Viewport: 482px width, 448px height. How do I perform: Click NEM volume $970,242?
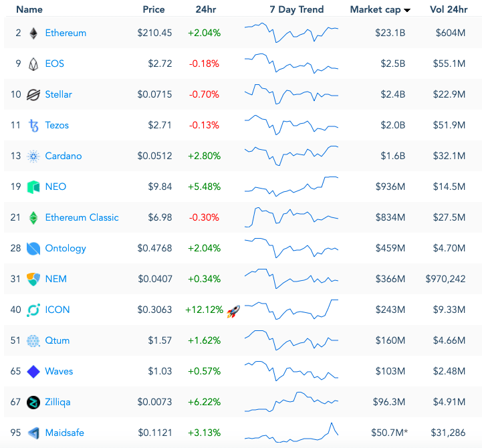point(445,279)
